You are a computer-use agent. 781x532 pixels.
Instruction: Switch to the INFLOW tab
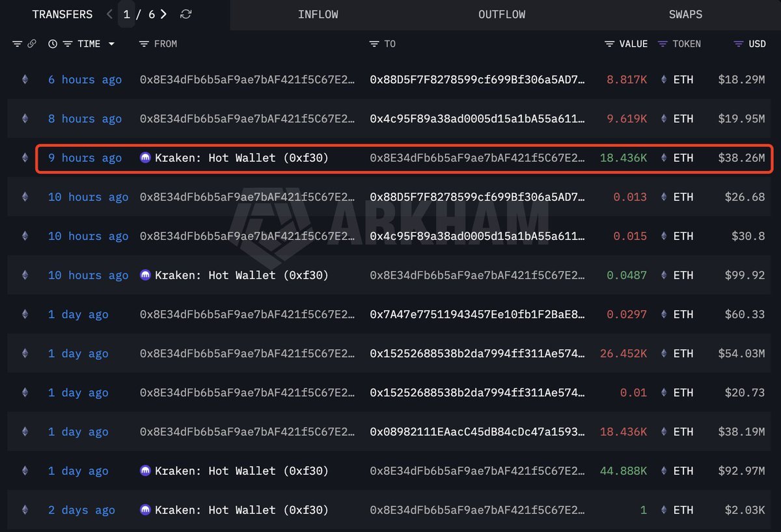318,14
